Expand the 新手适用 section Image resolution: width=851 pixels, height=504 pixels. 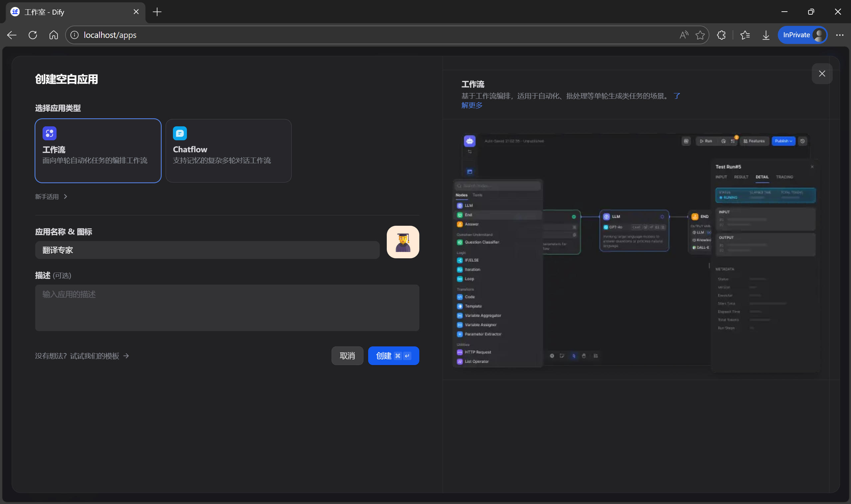51,196
